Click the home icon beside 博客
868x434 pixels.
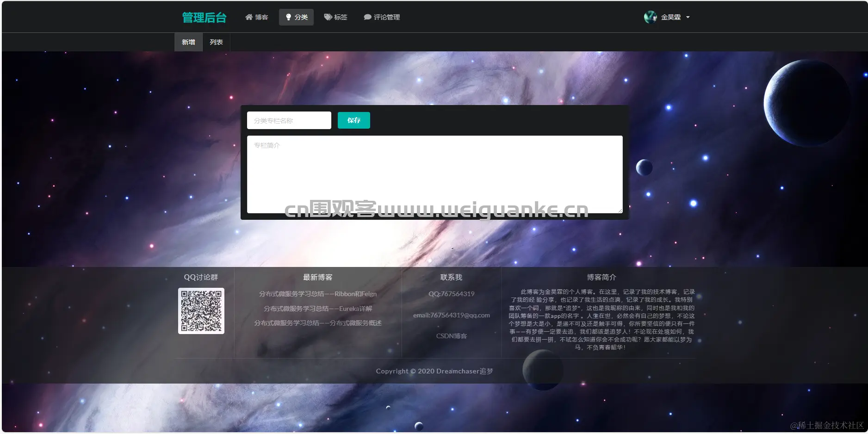[249, 17]
